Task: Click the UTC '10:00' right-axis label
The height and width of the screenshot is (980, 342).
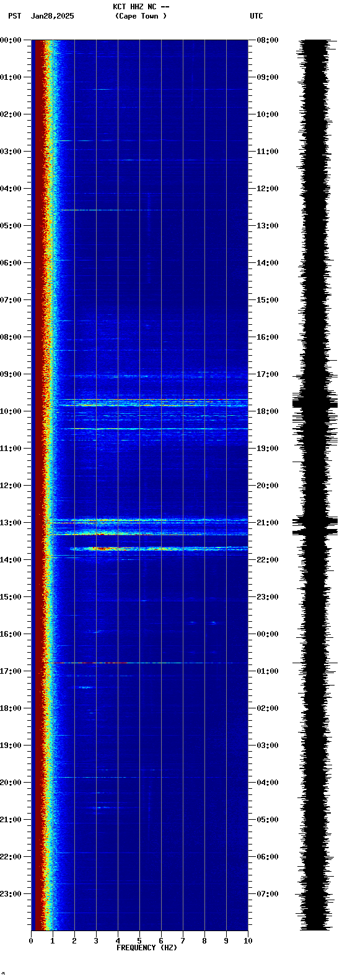Action: click(x=268, y=114)
